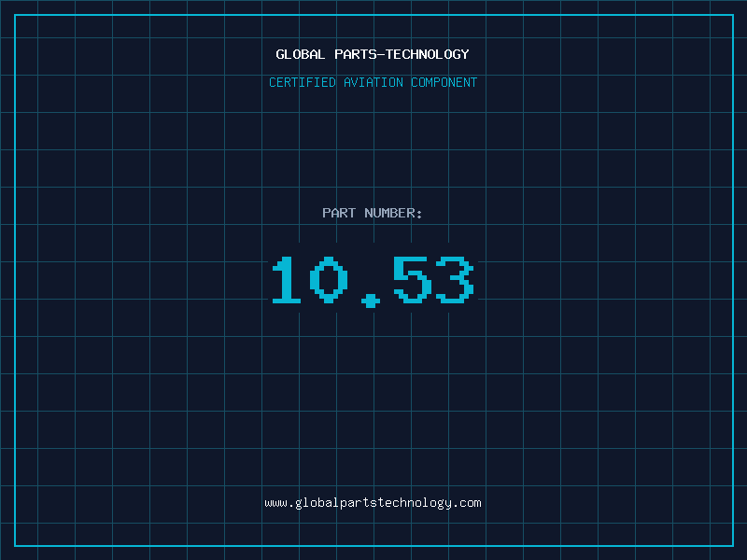The image size is (747, 560).
Task: Click the word COMPONENT in the subtitle
Action: pyautogui.click(x=444, y=82)
